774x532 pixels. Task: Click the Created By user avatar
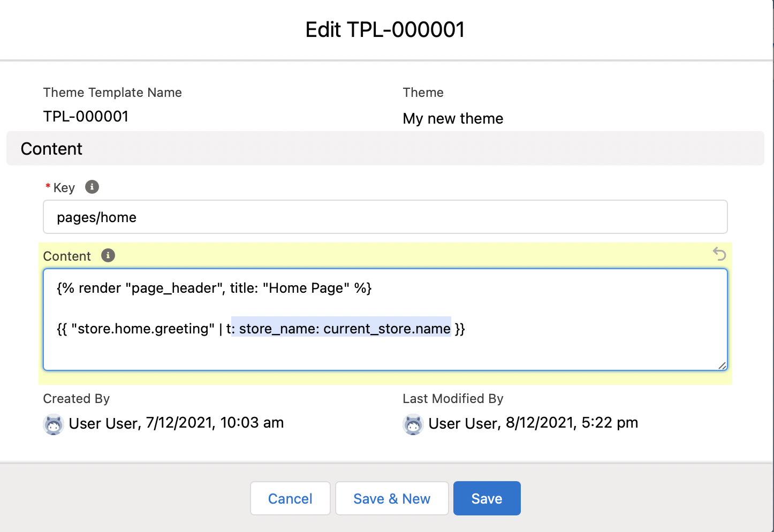[x=54, y=424]
